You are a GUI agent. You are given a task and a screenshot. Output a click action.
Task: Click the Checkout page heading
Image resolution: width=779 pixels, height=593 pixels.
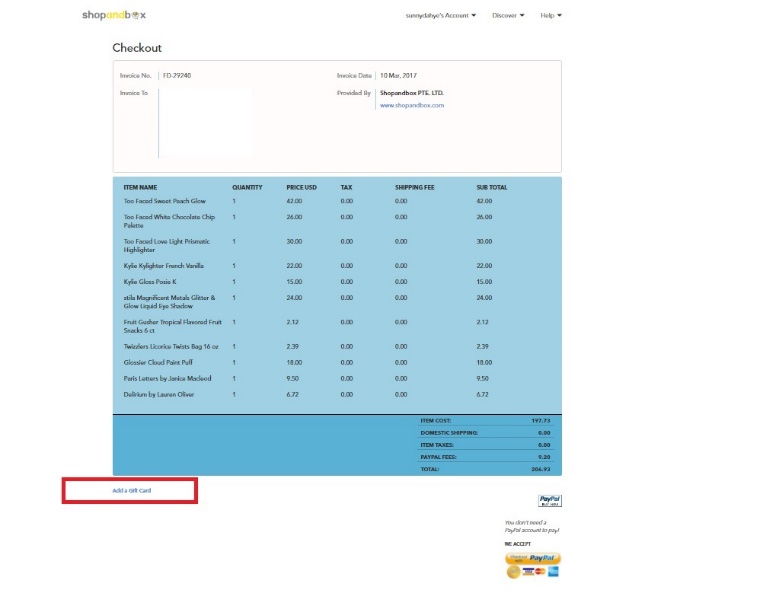(x=137, y=48)
